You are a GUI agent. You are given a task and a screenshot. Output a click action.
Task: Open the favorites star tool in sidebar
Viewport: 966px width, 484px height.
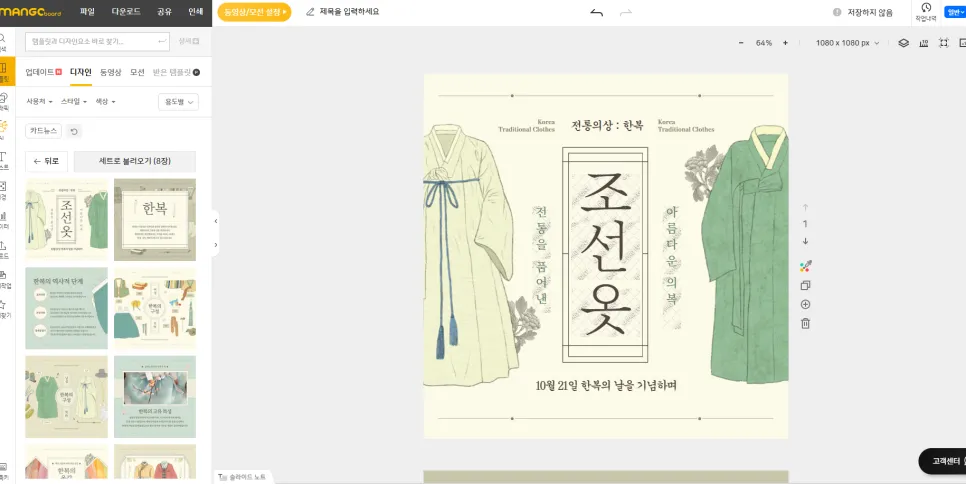click(4, 309)
